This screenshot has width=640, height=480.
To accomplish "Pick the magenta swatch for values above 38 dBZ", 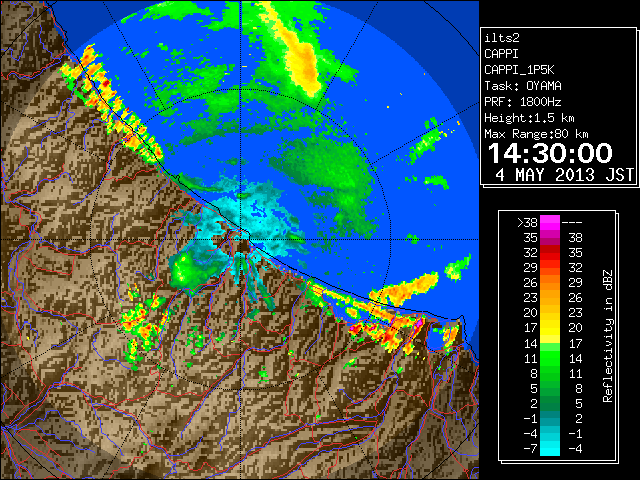I will (550, 222).
